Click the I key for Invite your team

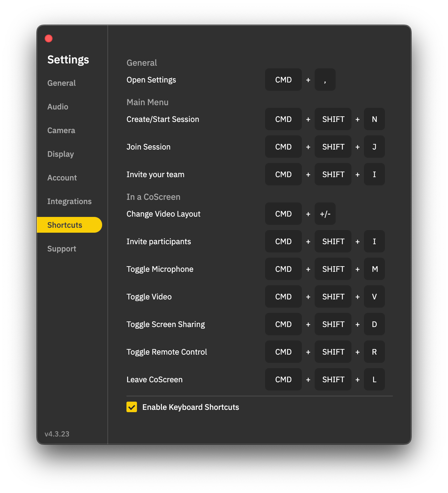pyautogui.click(x=374, y=174)
